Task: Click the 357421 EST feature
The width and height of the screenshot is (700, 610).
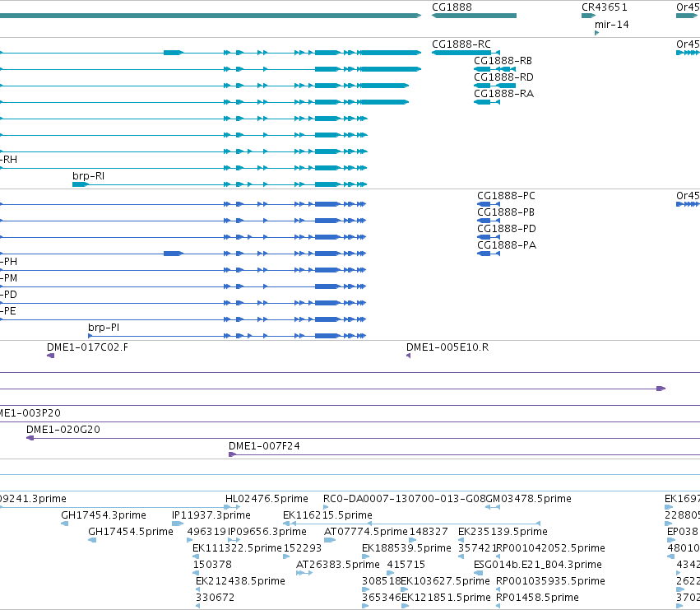Action: 461,556
